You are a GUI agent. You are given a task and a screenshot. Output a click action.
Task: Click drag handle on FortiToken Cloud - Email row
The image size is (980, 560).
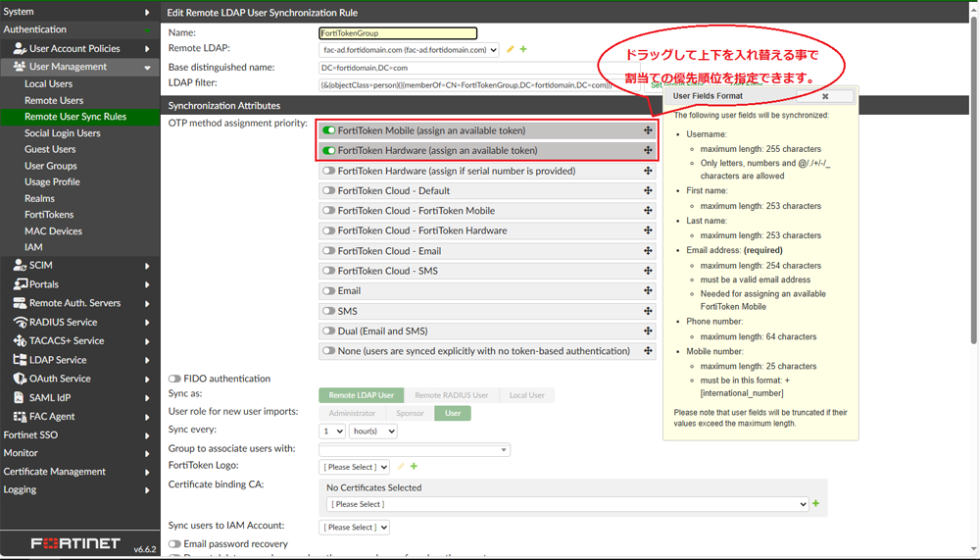click(648, 251)
